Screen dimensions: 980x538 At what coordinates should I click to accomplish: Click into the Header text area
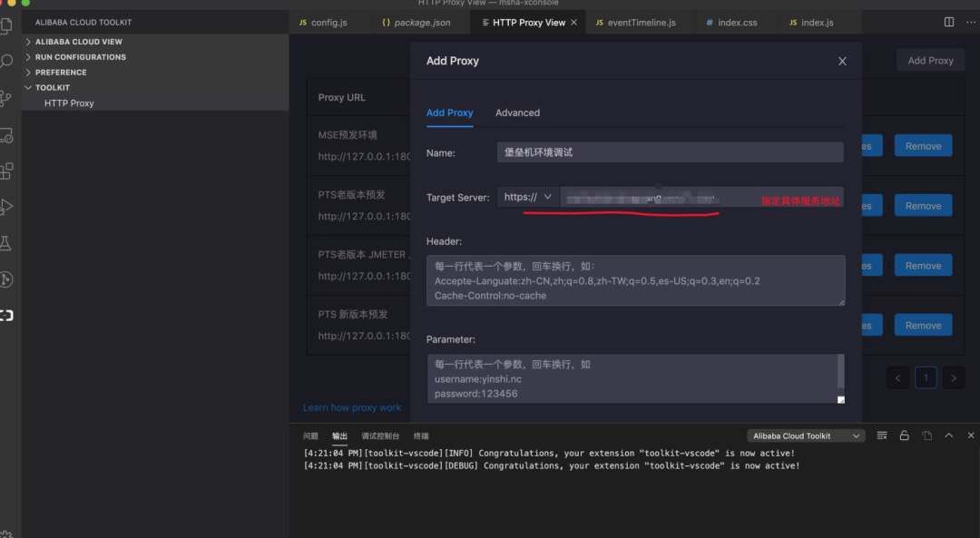(x=635, y=280)
